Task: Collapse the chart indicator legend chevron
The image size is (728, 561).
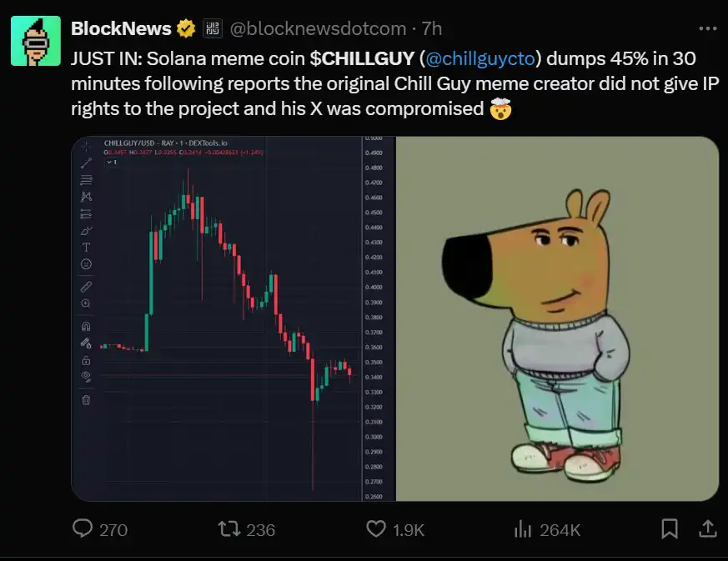Action: 107,163
